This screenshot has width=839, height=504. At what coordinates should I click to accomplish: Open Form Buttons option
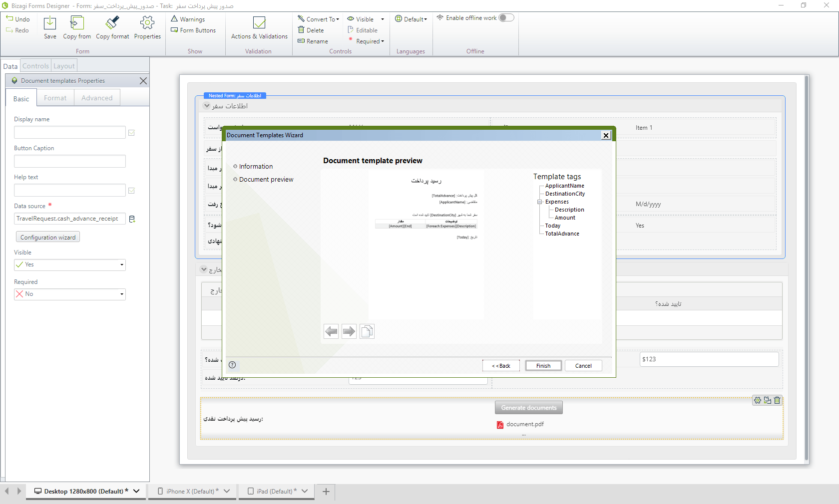193,30
